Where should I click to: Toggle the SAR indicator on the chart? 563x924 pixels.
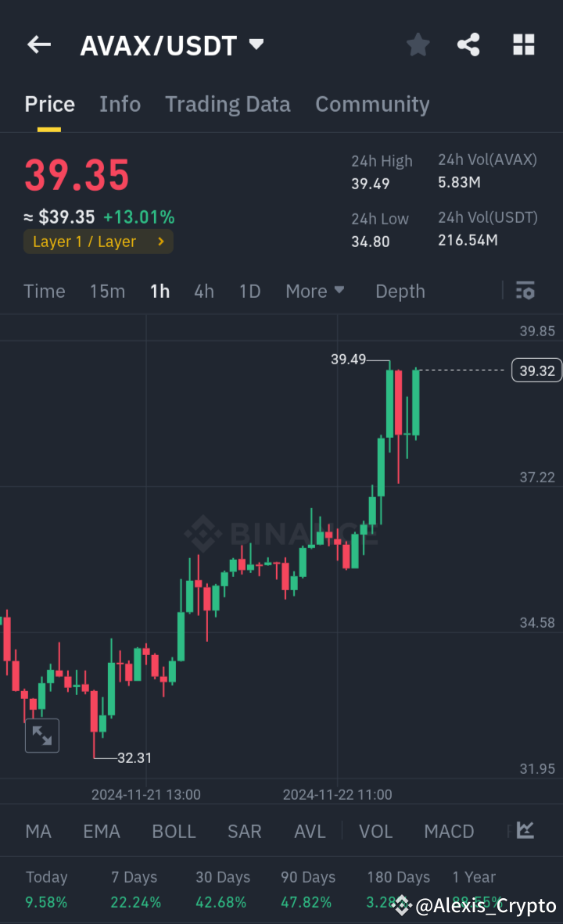click(244, 831)
